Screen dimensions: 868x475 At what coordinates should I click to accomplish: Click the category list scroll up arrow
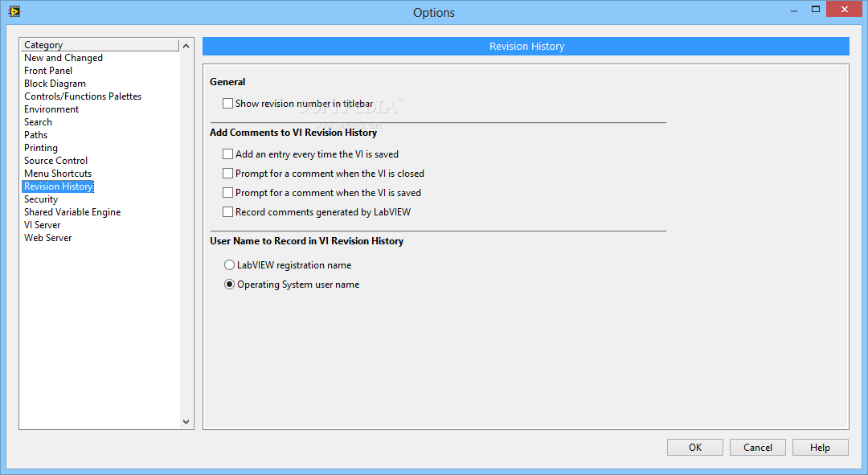pos(186,46)
